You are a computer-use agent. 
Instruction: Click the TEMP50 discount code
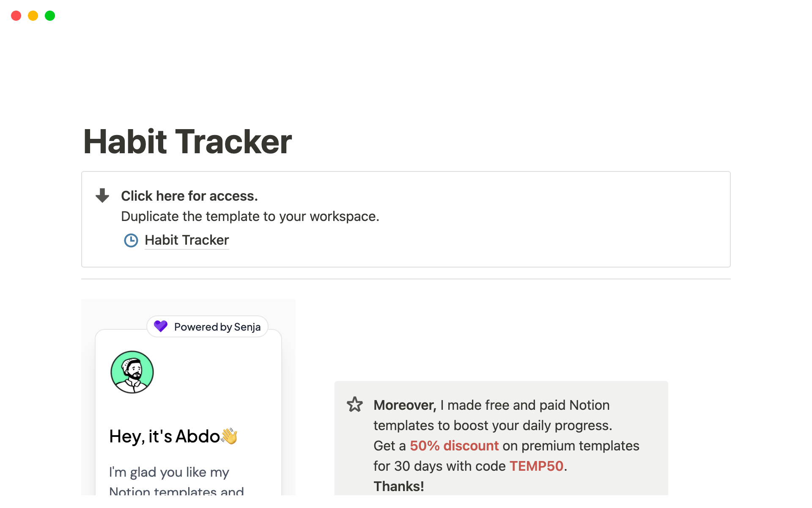(536, 466)
